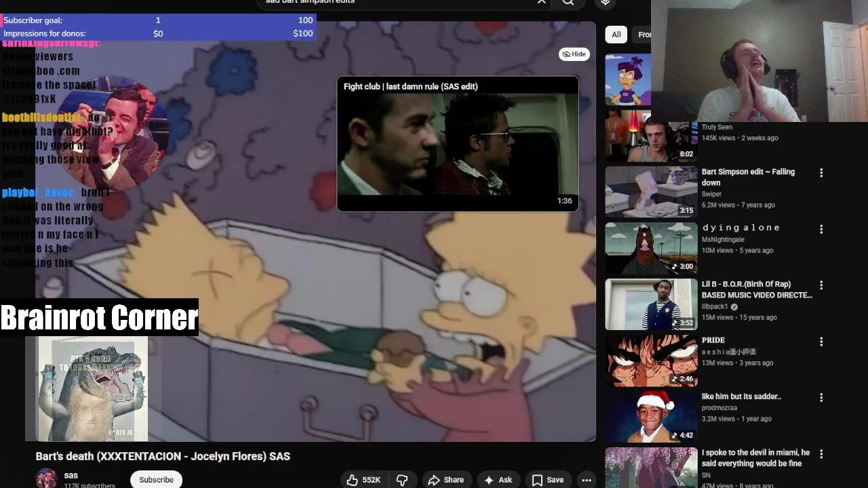Play the dying alone BoJack thumbnail
The width and height of the screenshot is (868, 488).
tap(651, 248)
